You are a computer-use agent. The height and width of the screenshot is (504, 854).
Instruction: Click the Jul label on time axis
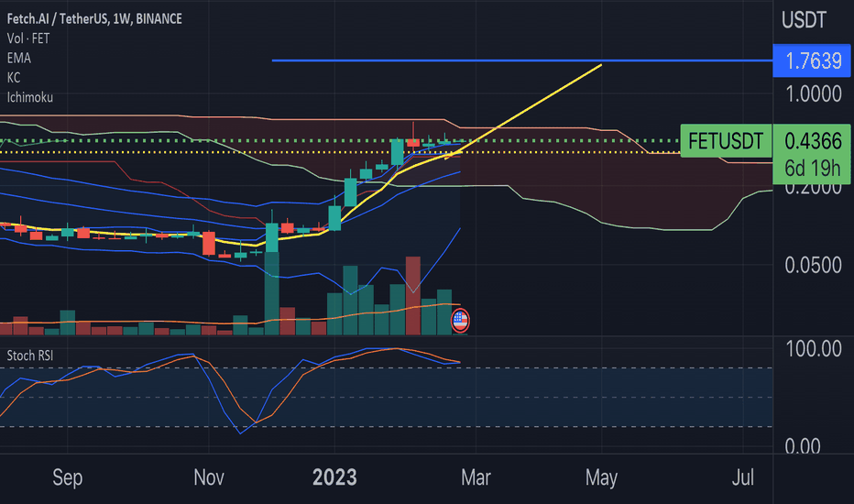[743, 477]
